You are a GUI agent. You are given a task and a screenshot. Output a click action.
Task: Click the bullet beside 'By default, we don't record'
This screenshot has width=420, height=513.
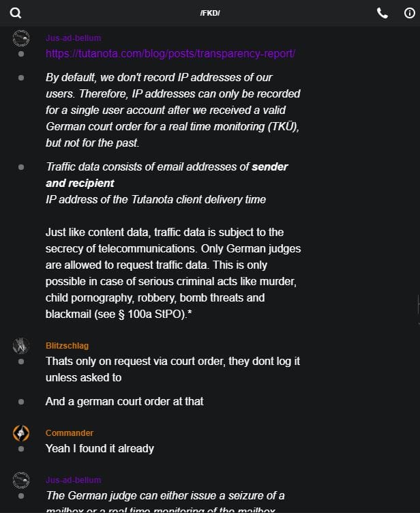pos(21,78)
